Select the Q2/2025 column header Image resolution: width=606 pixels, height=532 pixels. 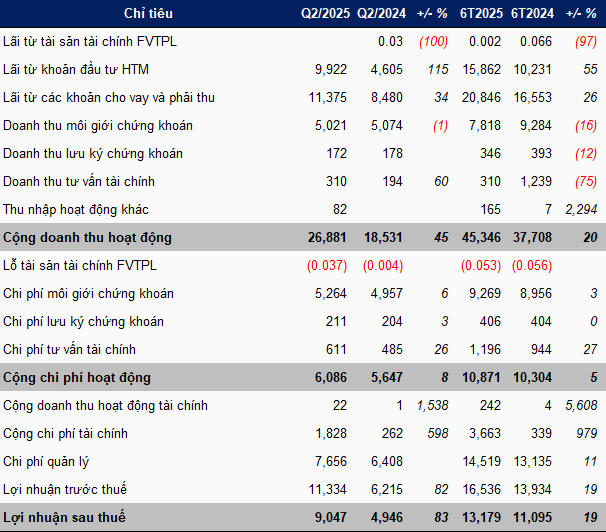[325, 14]
